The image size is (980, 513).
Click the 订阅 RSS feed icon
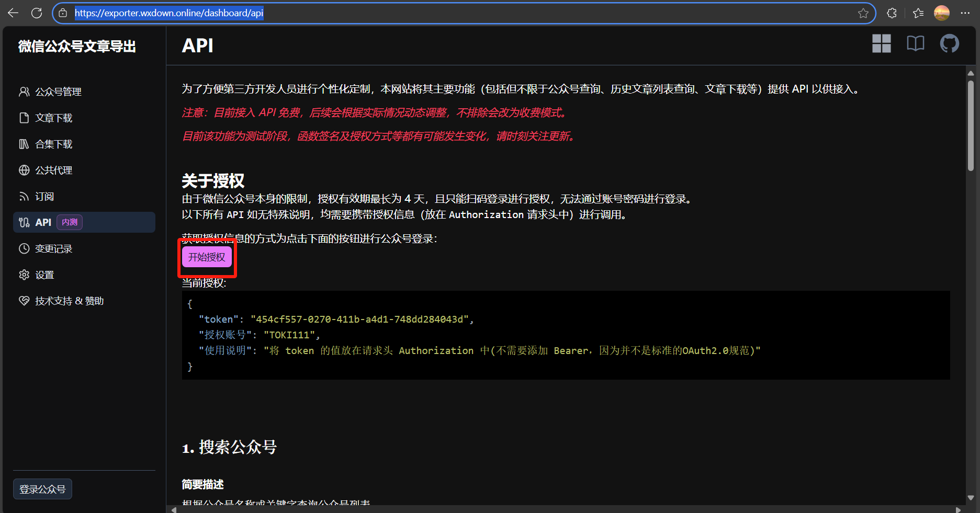coord(24,196)
